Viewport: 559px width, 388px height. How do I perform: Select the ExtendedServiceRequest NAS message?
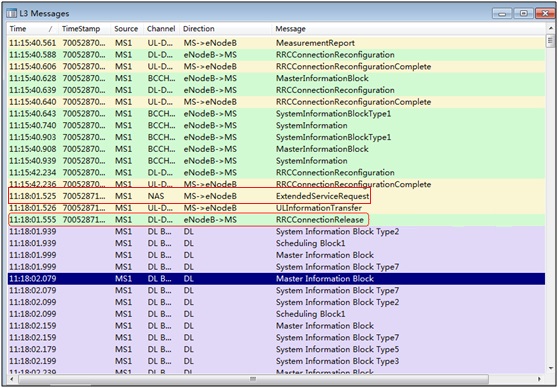click(x=276, y=196)
